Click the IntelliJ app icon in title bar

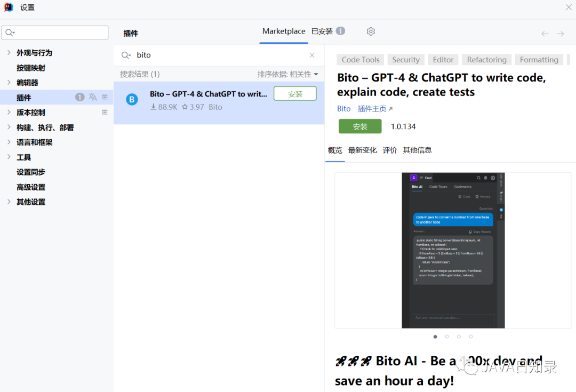click(x=9, y=7)
